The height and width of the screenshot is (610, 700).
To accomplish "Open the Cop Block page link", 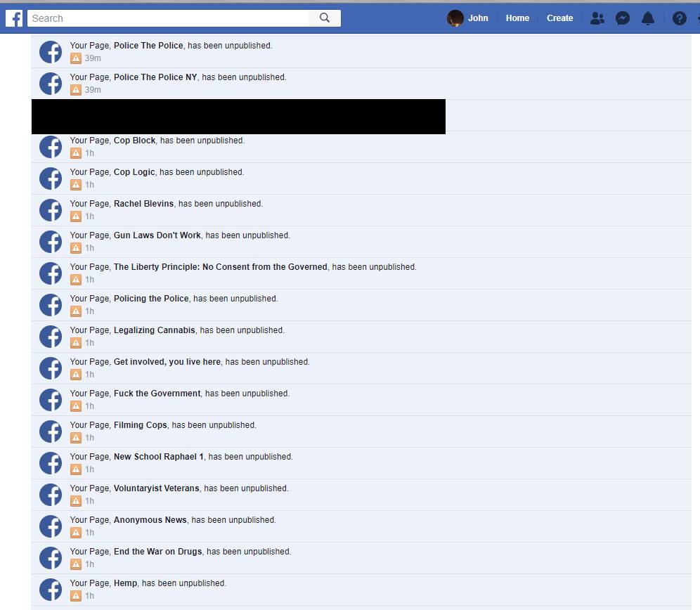I will pyautogui.click(x=134, y=141).
